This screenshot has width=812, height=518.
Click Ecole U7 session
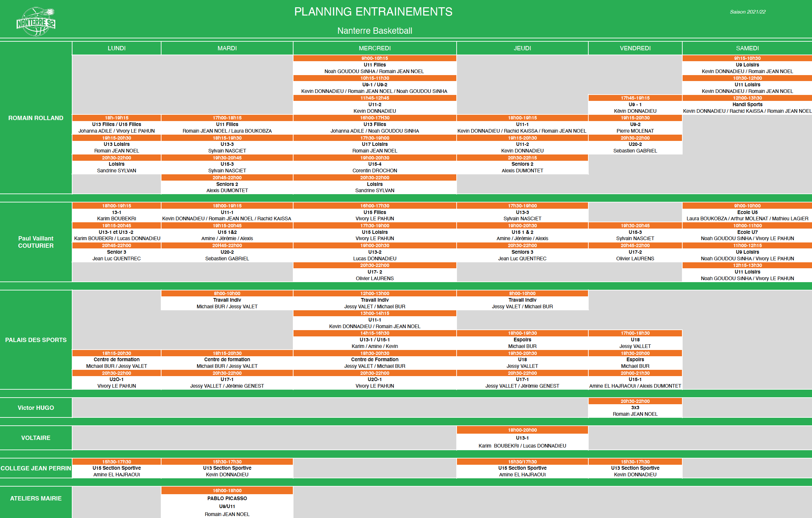(747, 232)
